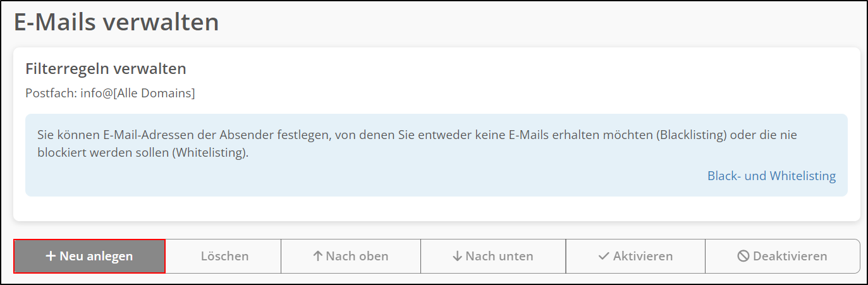868x285 pixels.
Task: Click the checkmark icon beside Aktivieren
Action: coord(604,257)
